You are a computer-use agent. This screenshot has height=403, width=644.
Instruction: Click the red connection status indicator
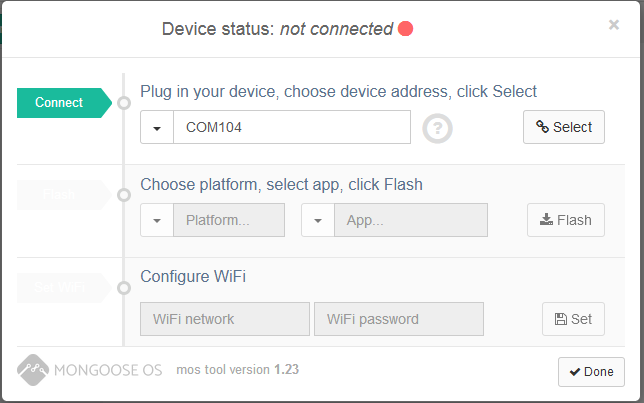coord(406,29)
